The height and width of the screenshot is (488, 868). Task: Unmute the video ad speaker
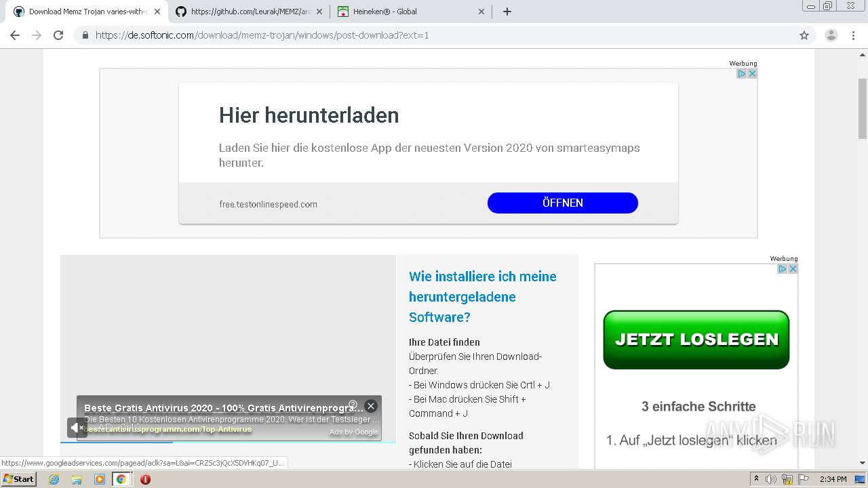click(77, 428)
